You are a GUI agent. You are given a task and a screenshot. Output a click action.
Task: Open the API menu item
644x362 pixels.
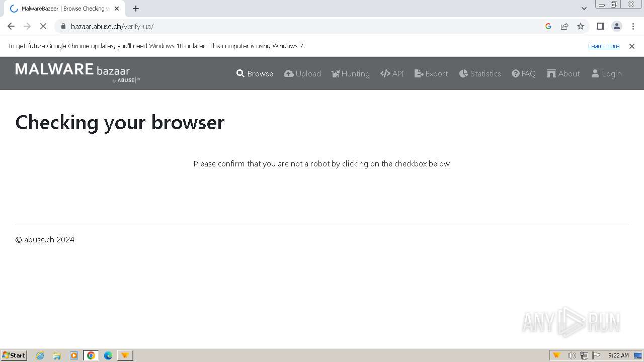coord(392,73)
